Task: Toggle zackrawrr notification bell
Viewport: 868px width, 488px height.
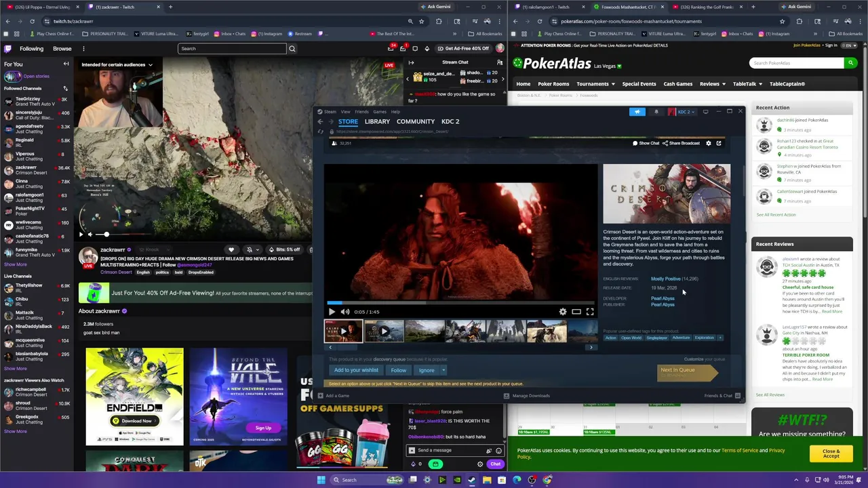Action: (249, 249)
